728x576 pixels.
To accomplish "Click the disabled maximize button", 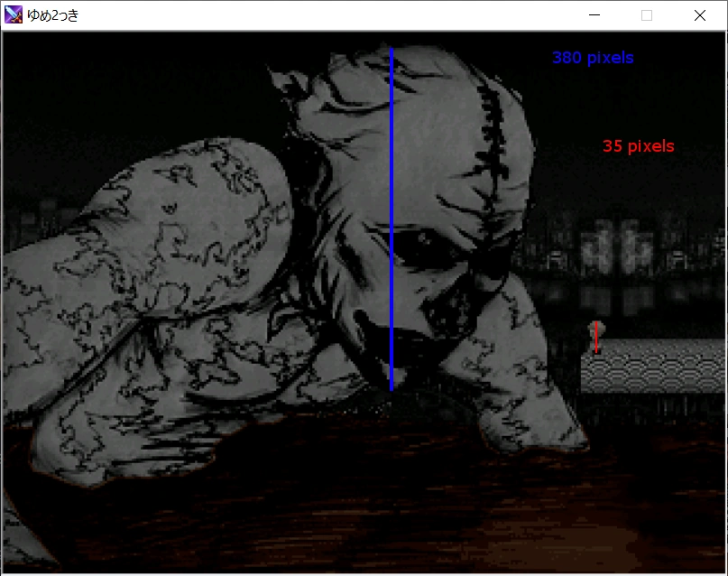I will 647,15.
